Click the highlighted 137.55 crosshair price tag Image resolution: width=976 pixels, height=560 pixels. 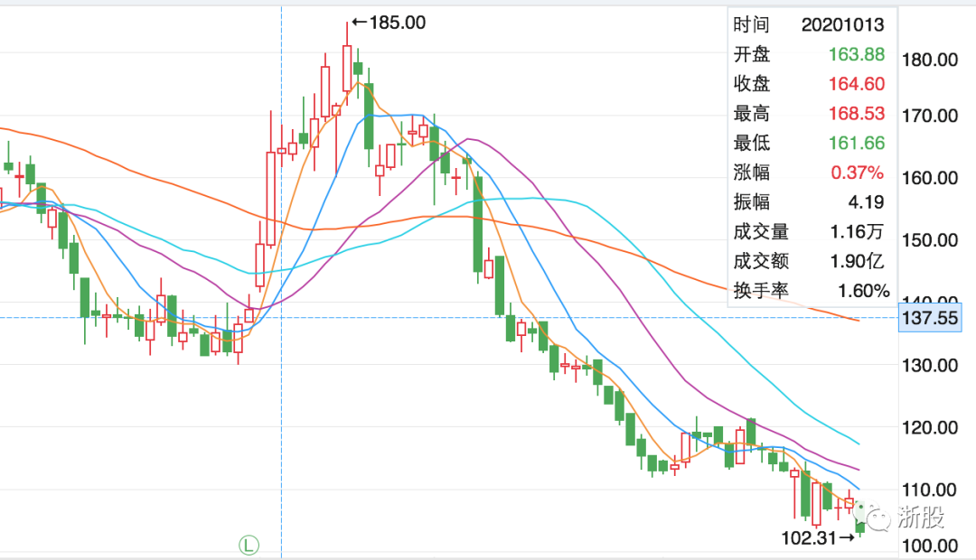[x=930, y=318]
